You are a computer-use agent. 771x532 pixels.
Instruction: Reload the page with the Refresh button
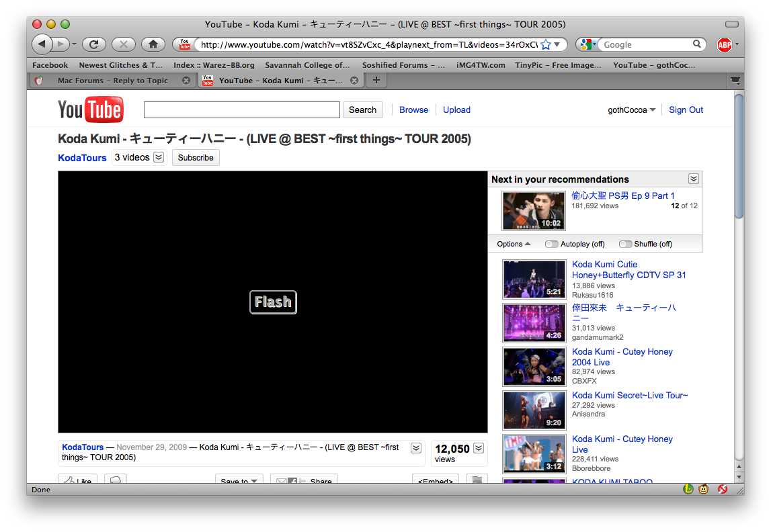point(94,44)
